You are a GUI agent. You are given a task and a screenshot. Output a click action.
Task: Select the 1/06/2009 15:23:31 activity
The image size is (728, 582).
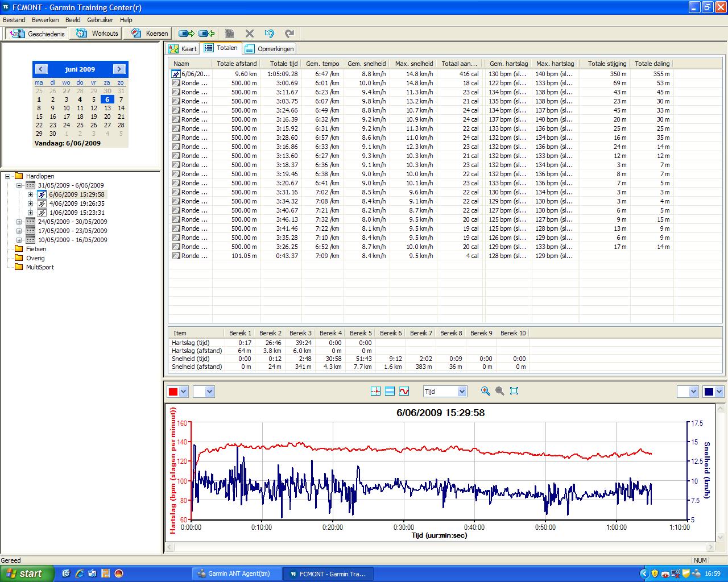77,213
